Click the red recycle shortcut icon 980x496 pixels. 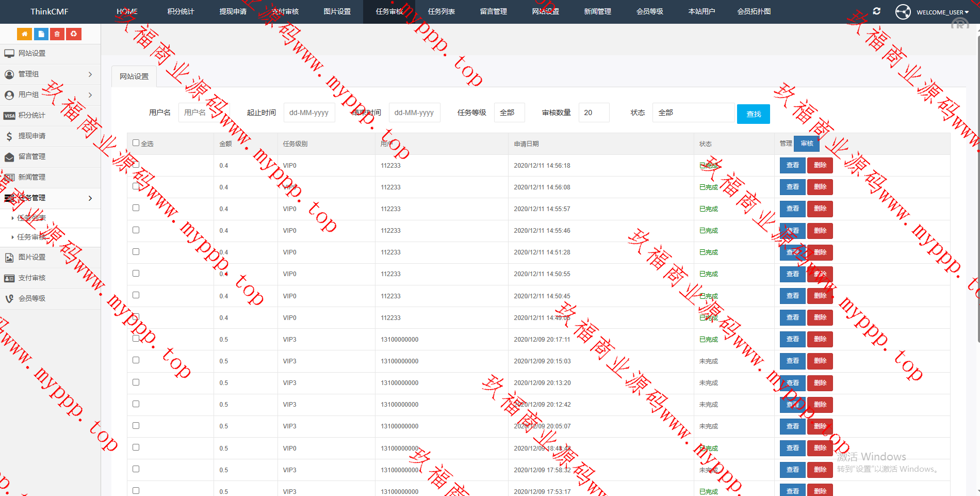click(x=74, y=34)
